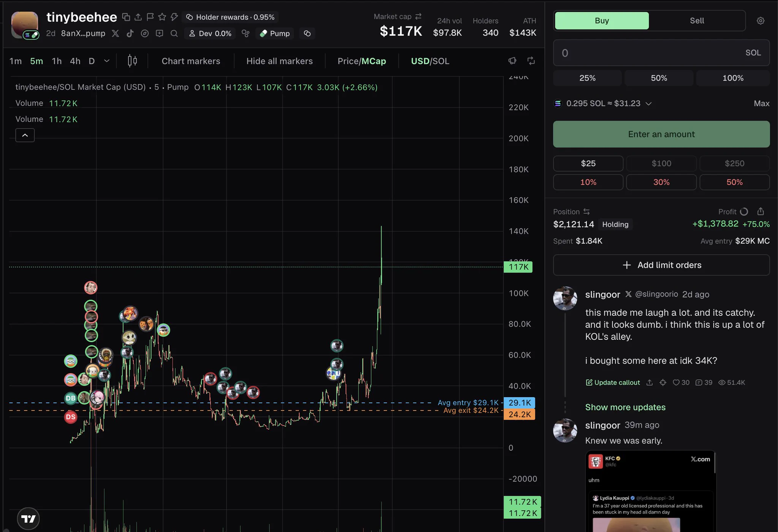The image size is (778, 532).
Task: Click the TradingView logo
Action: pyautogui.click(x=28, y=519)
